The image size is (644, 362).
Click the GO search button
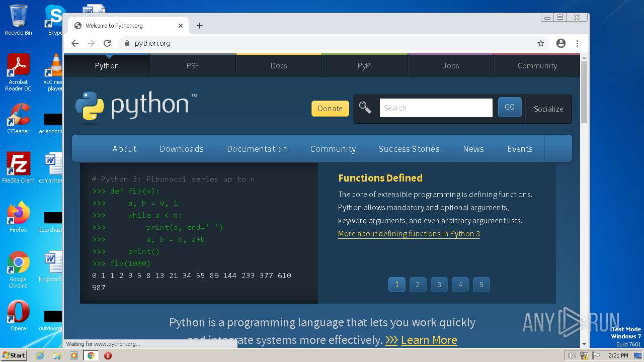click(x=510, y=107)
